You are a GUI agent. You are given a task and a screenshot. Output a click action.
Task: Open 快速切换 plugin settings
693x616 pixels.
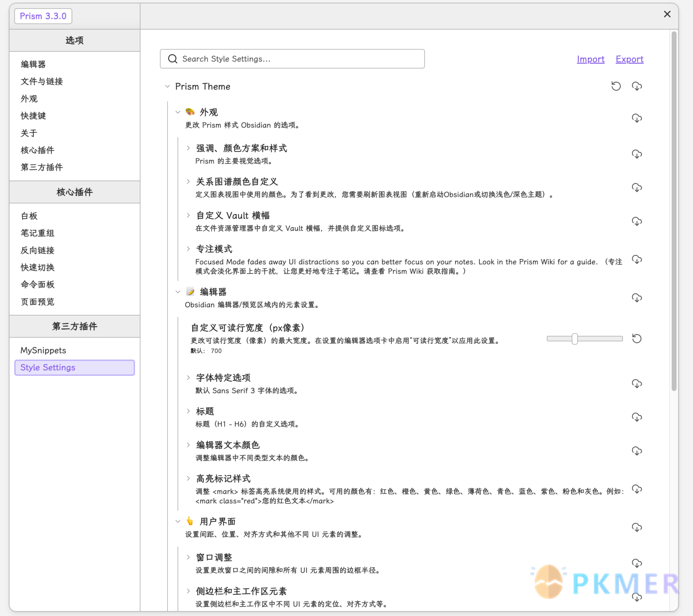(75, 267)
